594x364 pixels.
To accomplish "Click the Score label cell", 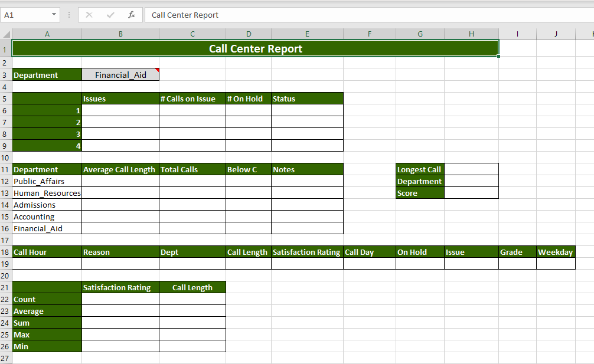I will (x=420, y=193).
